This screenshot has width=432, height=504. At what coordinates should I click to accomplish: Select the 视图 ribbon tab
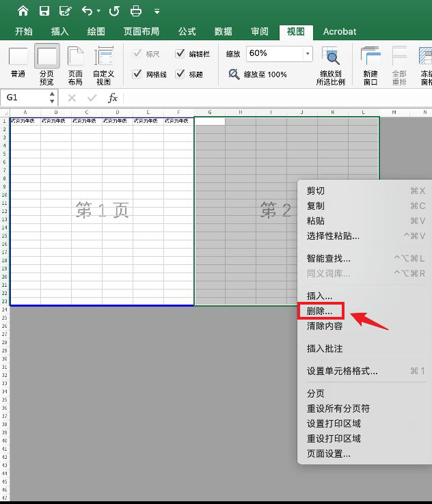(x=296, y=32)
